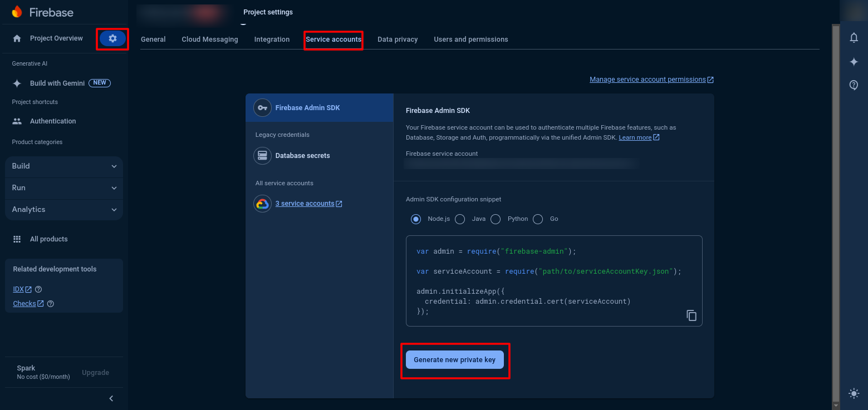Click 'No cost ($0/month)' text

[43, 377]
